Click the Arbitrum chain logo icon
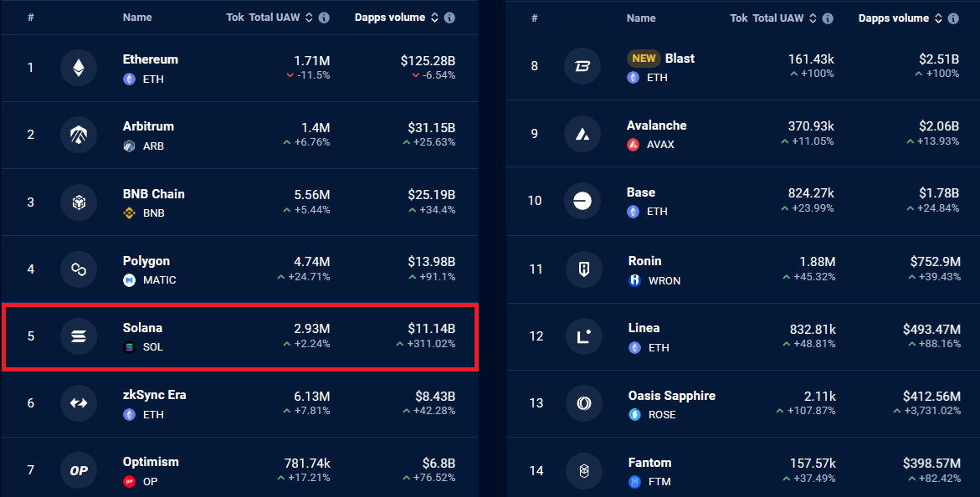This screenshot has height=497, width=980. 79,135
